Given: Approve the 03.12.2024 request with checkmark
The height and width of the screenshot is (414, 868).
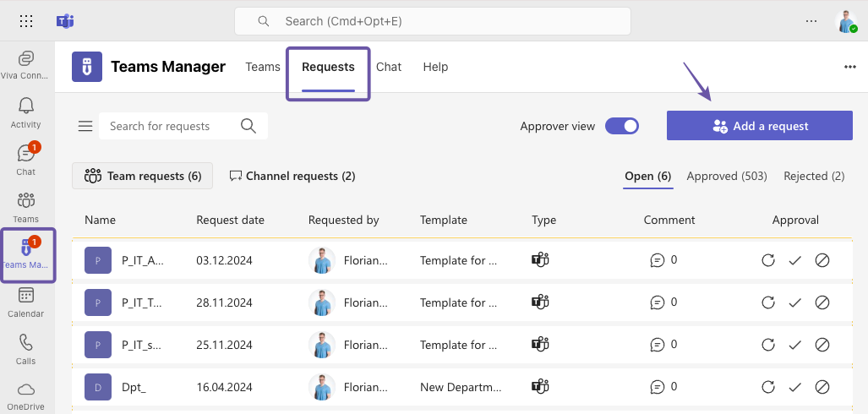Looking at the screenshot, I should coord(795,260).
